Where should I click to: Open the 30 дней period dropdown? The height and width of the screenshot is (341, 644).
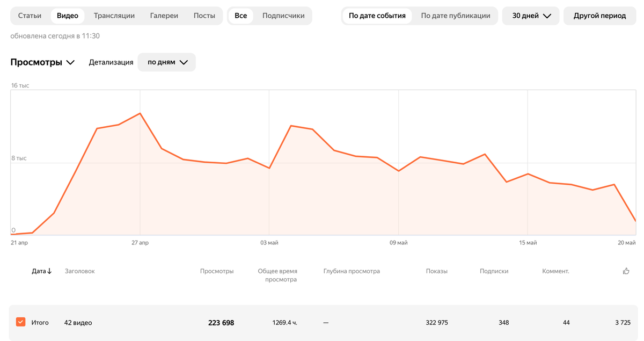[531, 16]
